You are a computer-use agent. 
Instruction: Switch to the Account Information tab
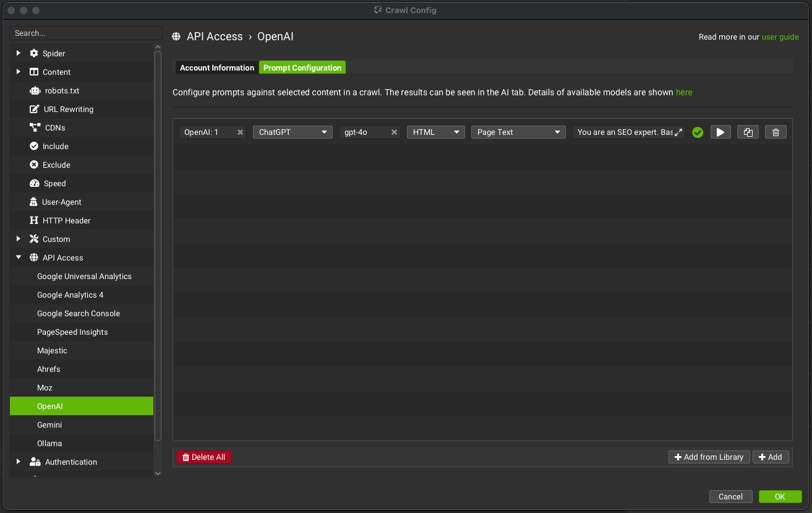pyautogui.click(x=216, y=67)
